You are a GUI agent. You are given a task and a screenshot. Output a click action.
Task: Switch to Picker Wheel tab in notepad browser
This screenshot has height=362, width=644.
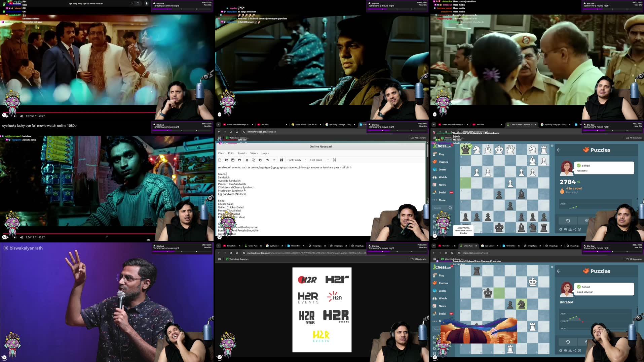[306, 125]
